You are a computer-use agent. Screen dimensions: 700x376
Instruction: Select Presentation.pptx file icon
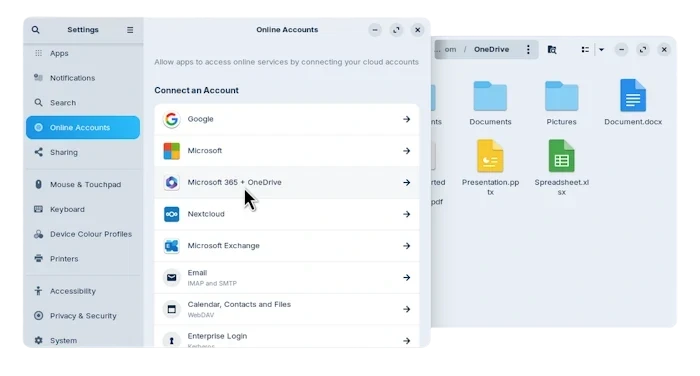point(490,156)
